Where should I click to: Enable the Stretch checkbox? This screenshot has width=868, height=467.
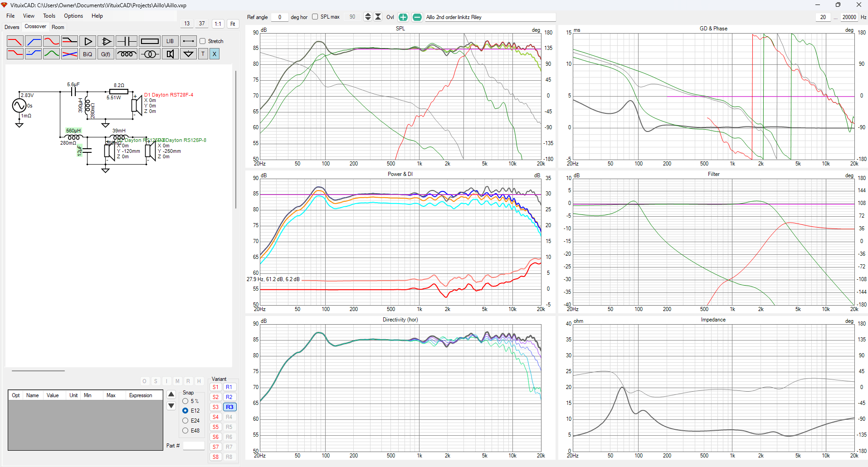coord(203,41)
